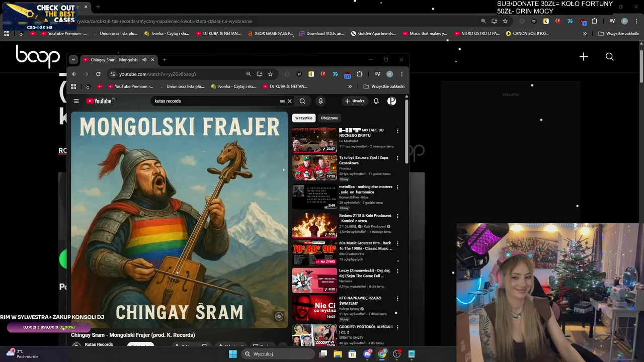Open GOODIEZ: PROTOKÓŁ ALISCALI video
Screen dimensions: 644x362
(x=365, y=329)
